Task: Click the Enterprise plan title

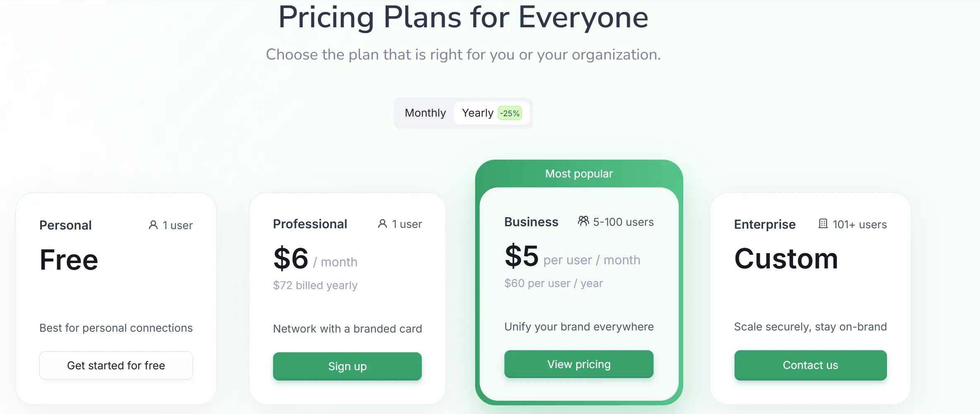Action: coord(764,224)
